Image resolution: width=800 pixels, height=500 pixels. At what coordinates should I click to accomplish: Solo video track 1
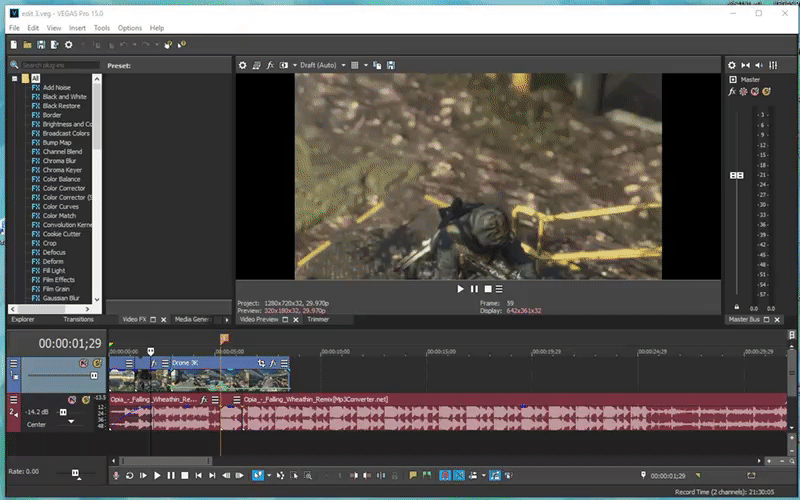pyautogui.click(x=97, y=363)
